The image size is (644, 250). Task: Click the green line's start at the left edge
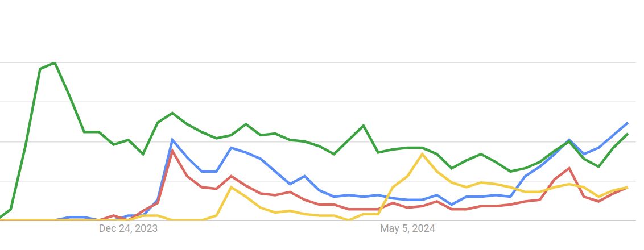point(2,217)
